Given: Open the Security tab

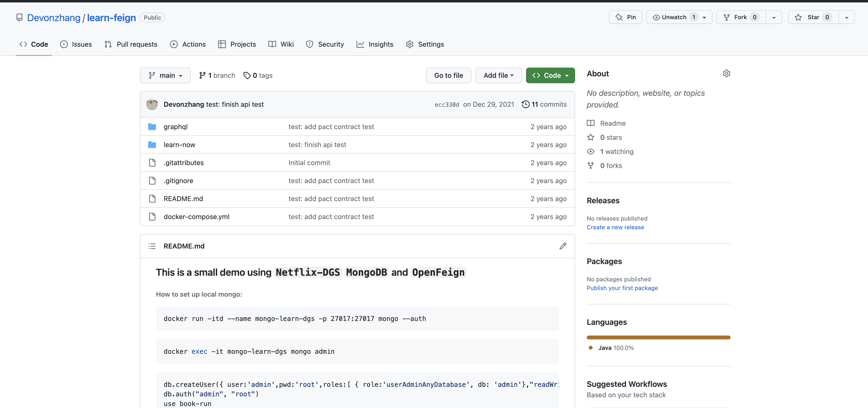Looking at the screenshot, I should click(325, 44).
